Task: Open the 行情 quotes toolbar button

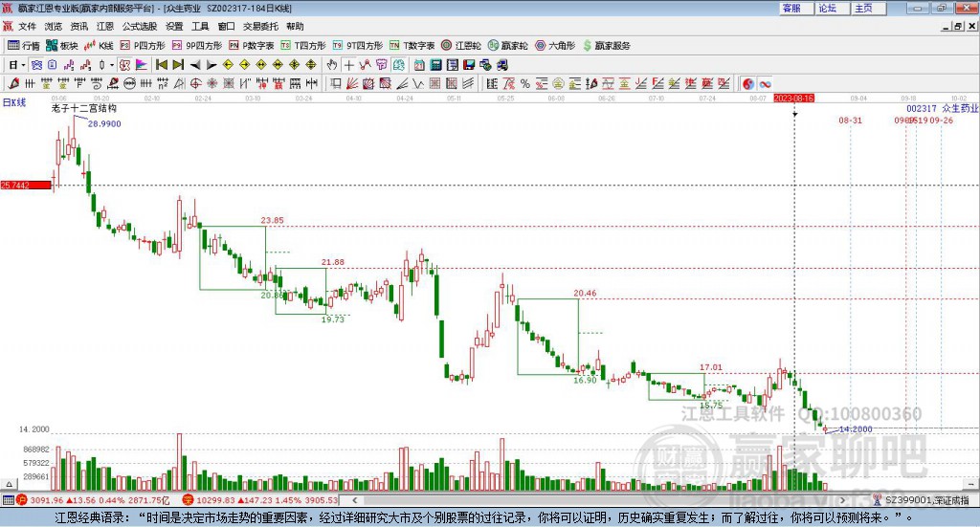Action: tap(24, 46)
